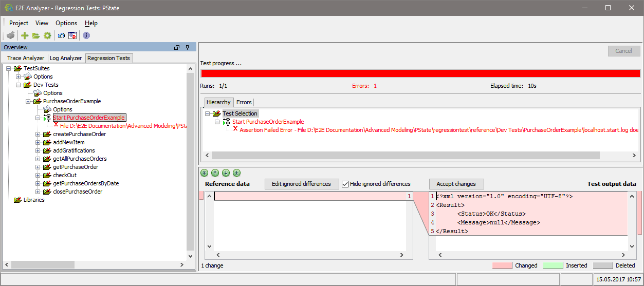Jump to last difference arrow icon
This screenshot has width=644, height=286.
click(x=236, y=173)
